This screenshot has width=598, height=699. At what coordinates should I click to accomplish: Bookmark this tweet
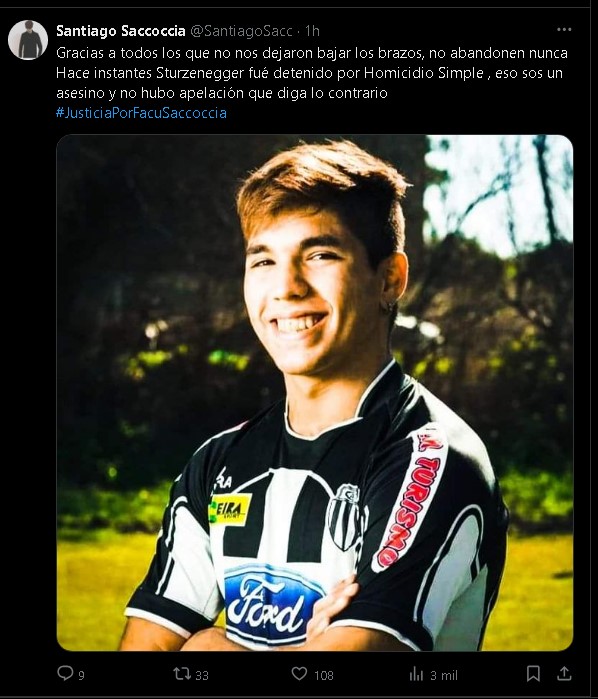tap(533, 674)
